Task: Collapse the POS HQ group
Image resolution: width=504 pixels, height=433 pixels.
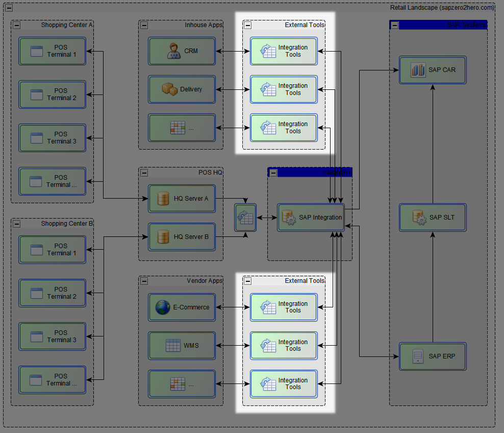Action: click(144, 173)
